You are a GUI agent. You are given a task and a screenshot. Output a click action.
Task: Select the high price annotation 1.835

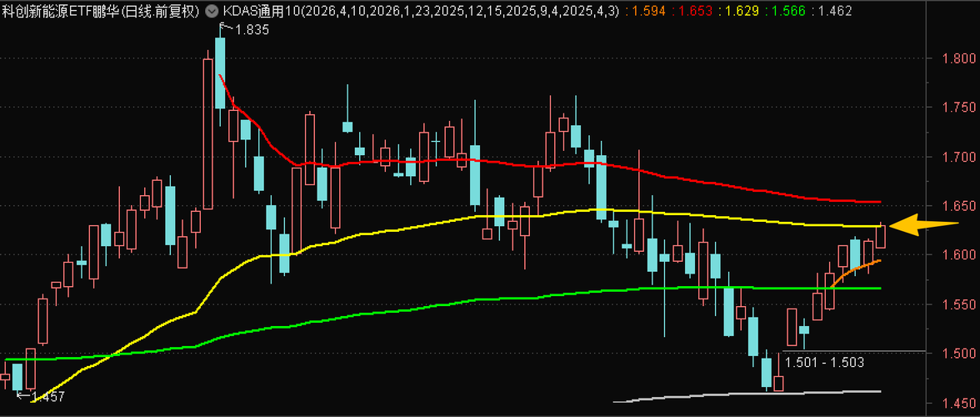point(252,29)
